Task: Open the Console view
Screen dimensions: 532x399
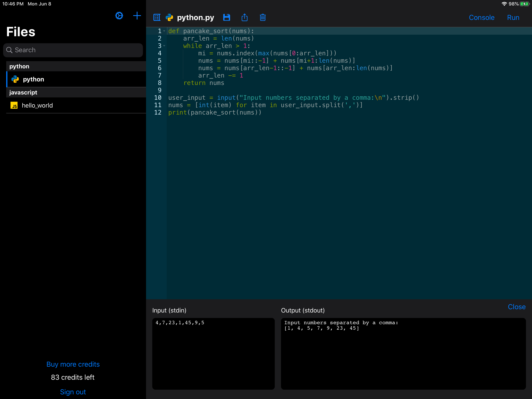Action: [482, 18]
